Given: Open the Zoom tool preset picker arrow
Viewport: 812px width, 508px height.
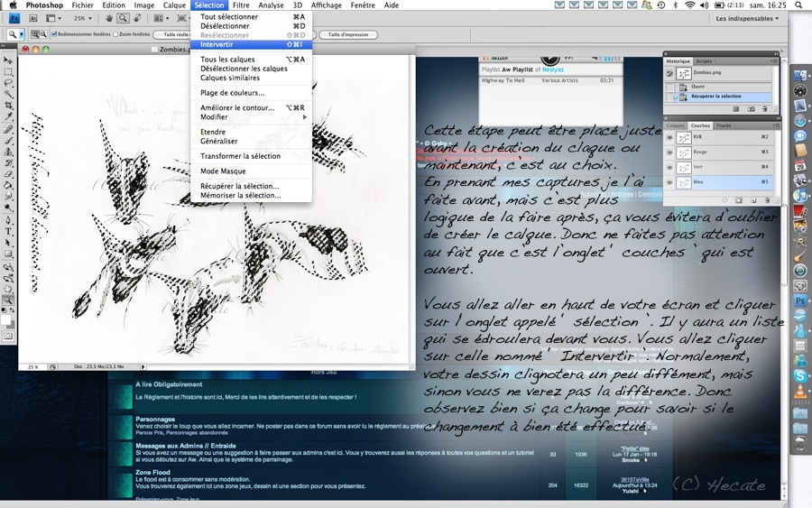Looking at the screenshot, I should point(22,34).
